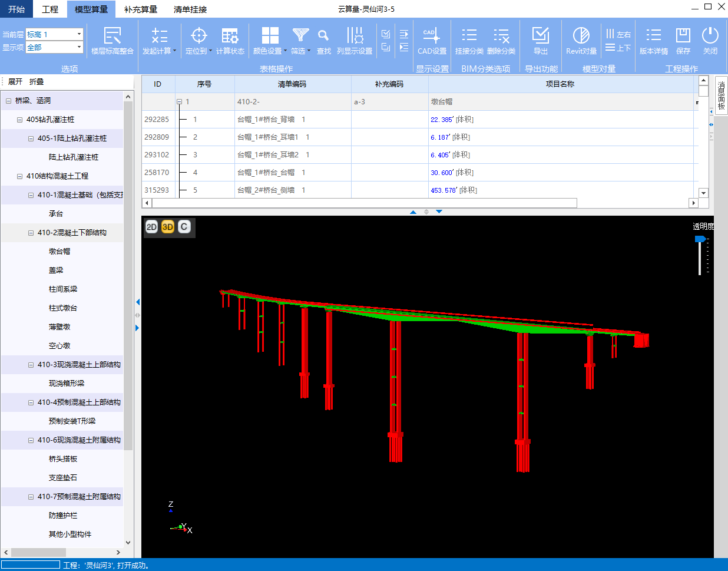The image size is (728, 571).
Task: Click the 展开 expand-all button
Action: point(15,82)
